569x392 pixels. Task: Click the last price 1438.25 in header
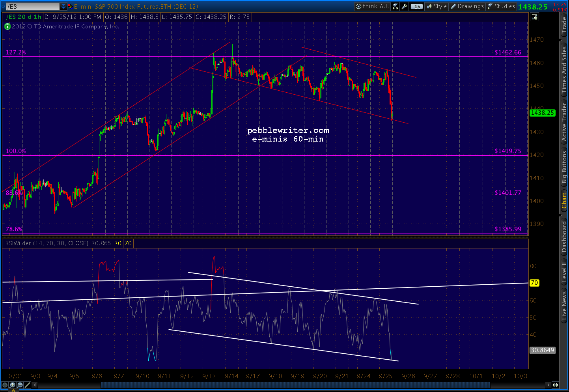(x=533, y=7)
